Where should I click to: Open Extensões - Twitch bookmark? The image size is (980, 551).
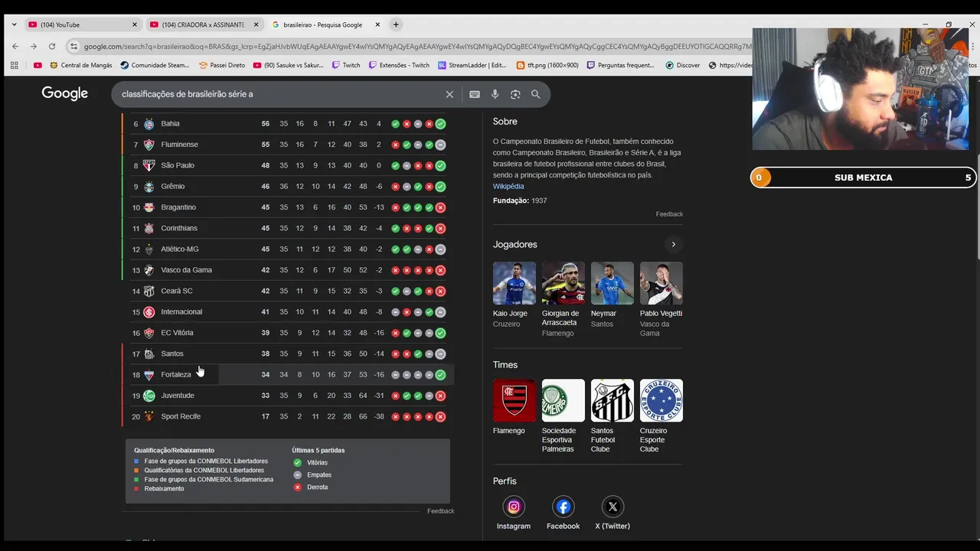399,65
